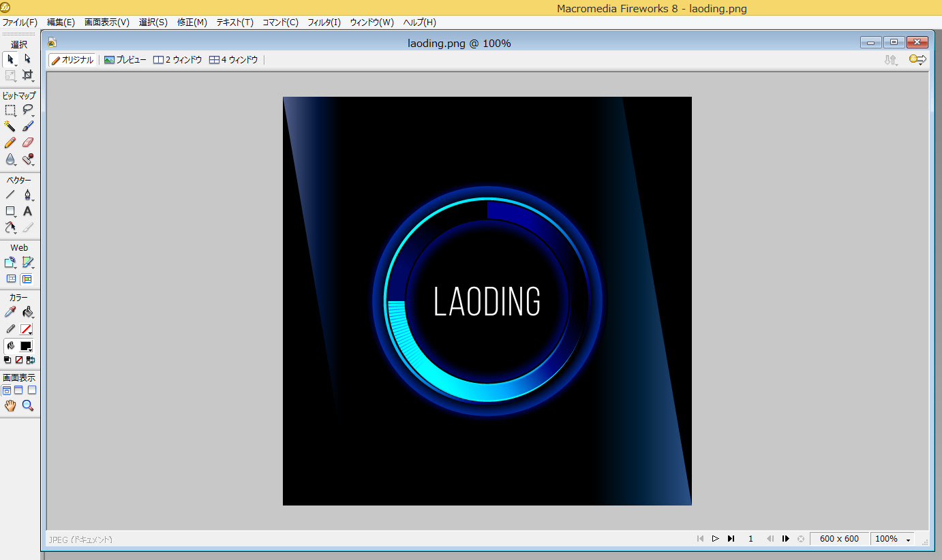Open the フィルタ(I) menu
This screenshot has width=942, height=560.
pos(324,22)
